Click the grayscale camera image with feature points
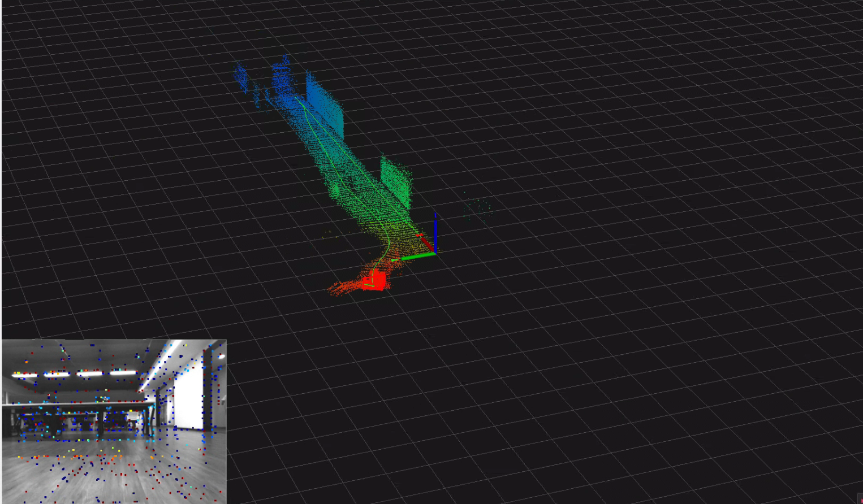Viewport: 863px width, 504px height. coord(114,422)
